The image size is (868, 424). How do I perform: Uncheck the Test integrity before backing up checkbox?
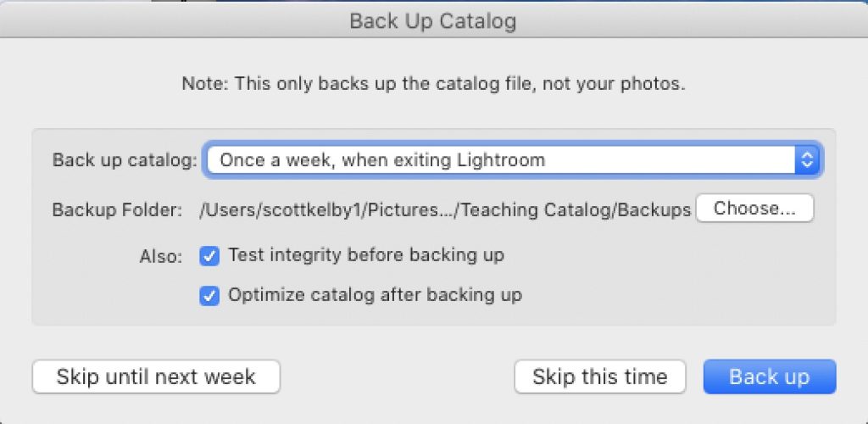pos(209,255)
